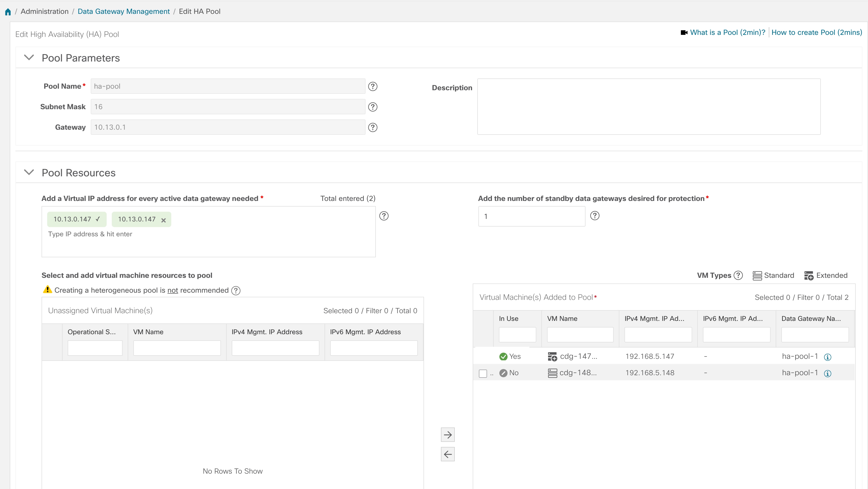The height and width of the screenshot is (489, 868).
Task: Open the What is a Pool video link
Action: tap(727, 32)
